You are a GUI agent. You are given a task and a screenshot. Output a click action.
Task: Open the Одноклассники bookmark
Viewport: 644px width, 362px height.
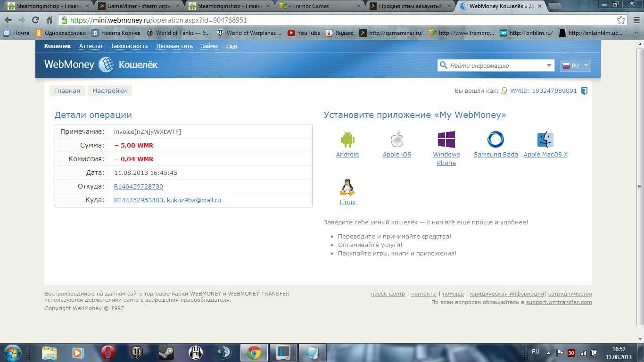point(60,33)
